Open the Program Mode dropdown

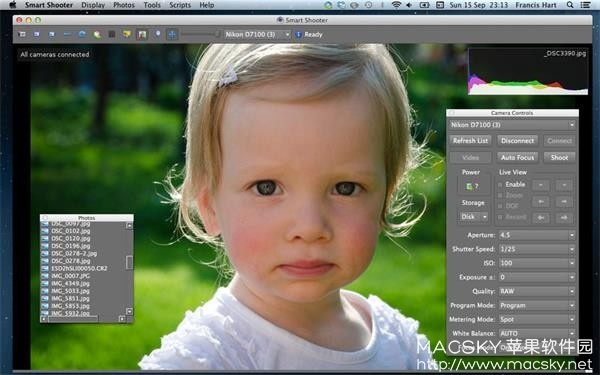[537, 305]
